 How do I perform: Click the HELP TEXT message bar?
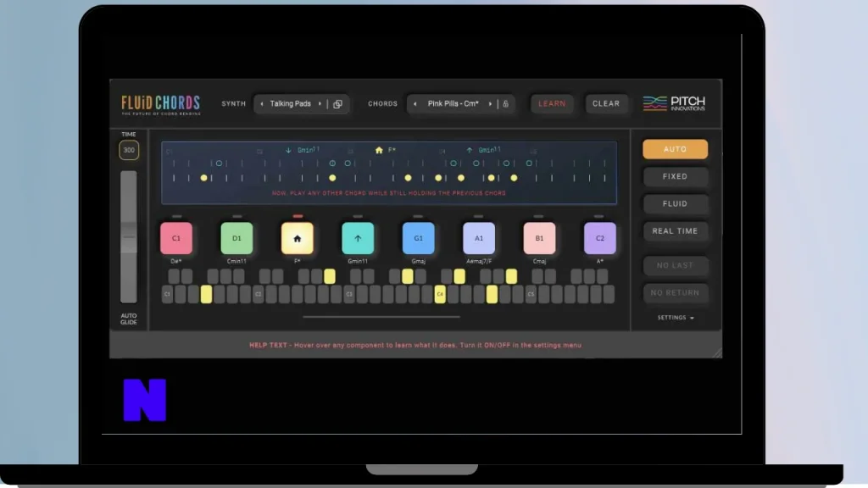point(415,346)
